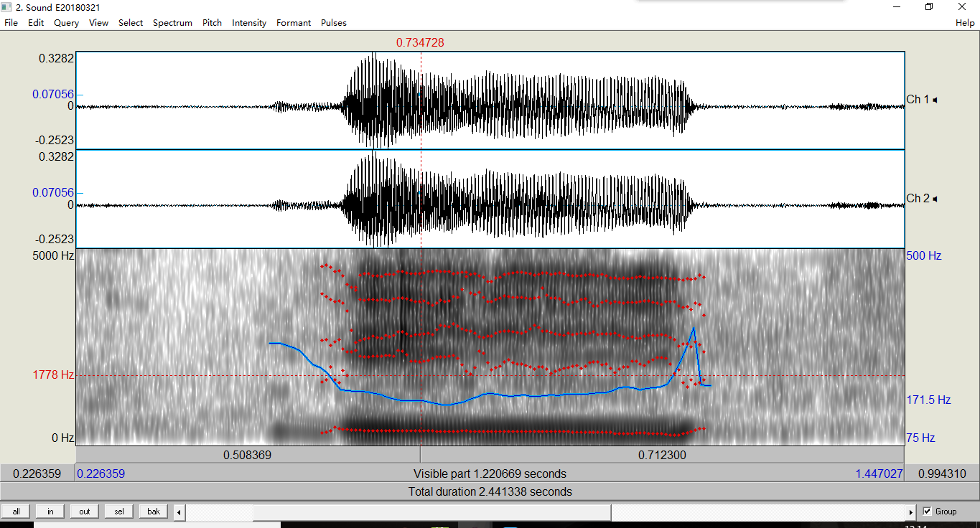Open the Select menu

click(131, 23)
